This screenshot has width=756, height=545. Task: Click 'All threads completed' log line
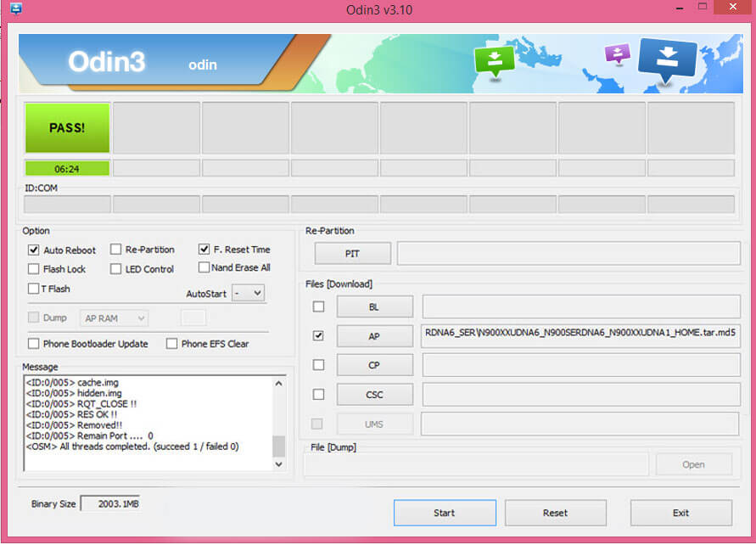coord(132,447)
